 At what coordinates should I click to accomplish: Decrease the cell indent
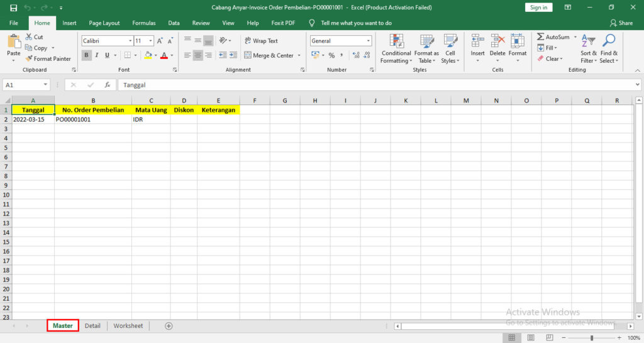coord(223,55)
